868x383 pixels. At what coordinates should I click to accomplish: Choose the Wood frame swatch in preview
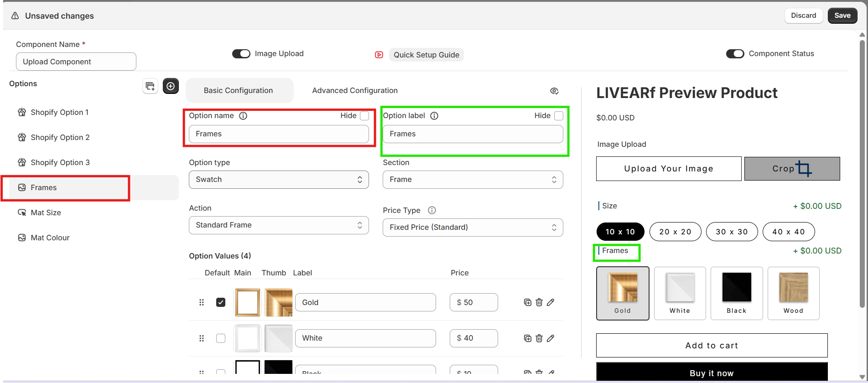click(794, 293)
